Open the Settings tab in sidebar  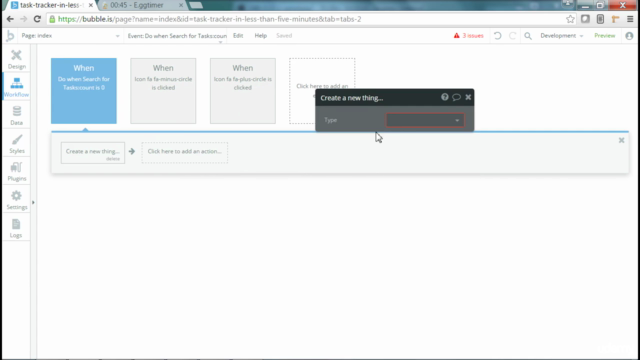[16, 200]
